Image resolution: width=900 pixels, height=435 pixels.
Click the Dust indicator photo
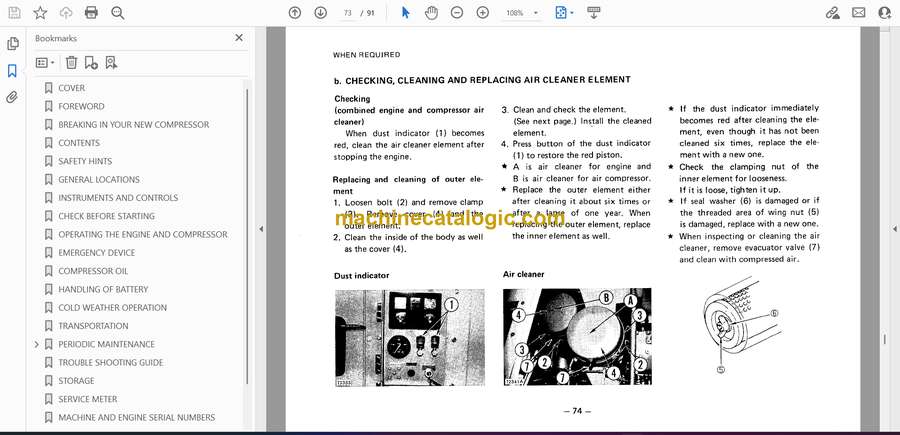click(409, 337)
